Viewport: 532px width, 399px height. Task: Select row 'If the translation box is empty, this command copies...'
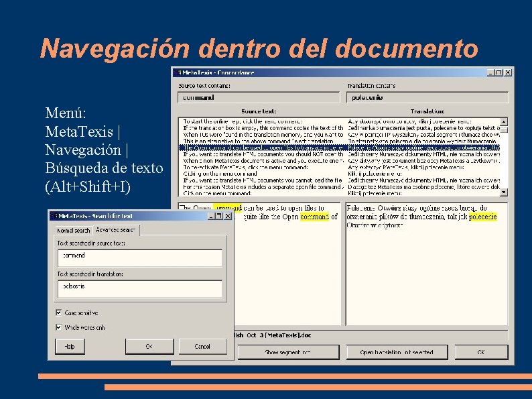click(x=339, y=128)
